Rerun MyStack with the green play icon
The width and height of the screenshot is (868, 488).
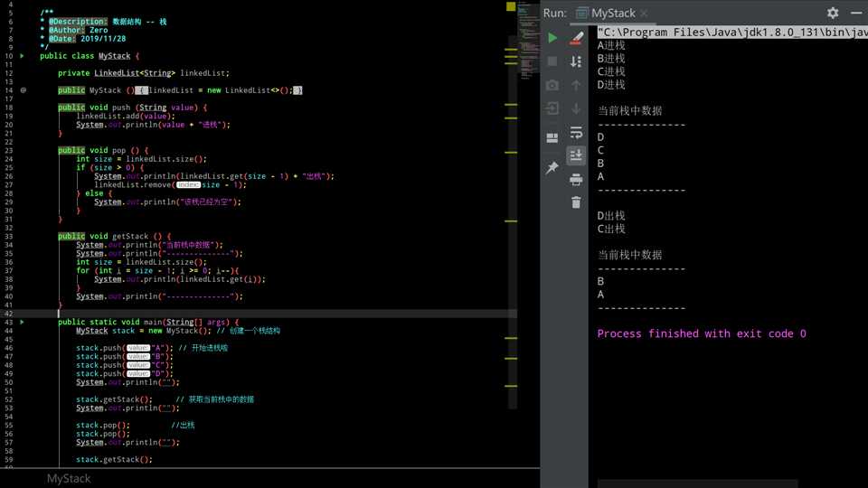(x=552, y=38)
